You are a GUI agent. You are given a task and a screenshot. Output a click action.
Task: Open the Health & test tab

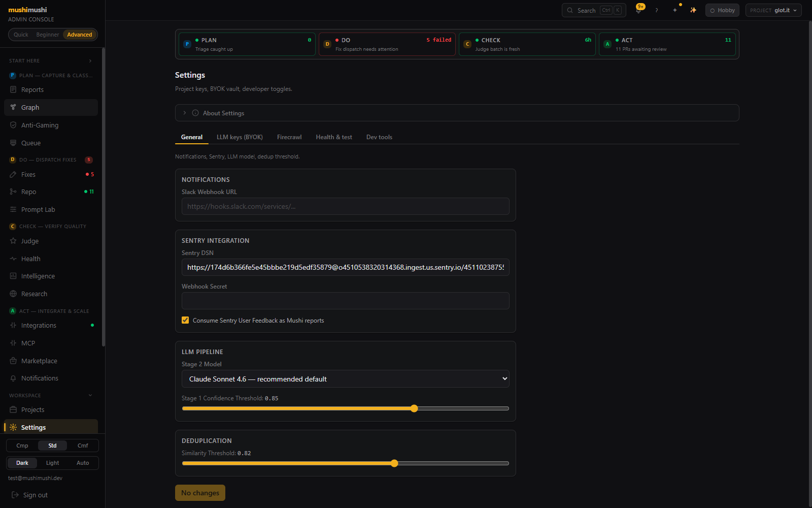click(x=334, y=137)
